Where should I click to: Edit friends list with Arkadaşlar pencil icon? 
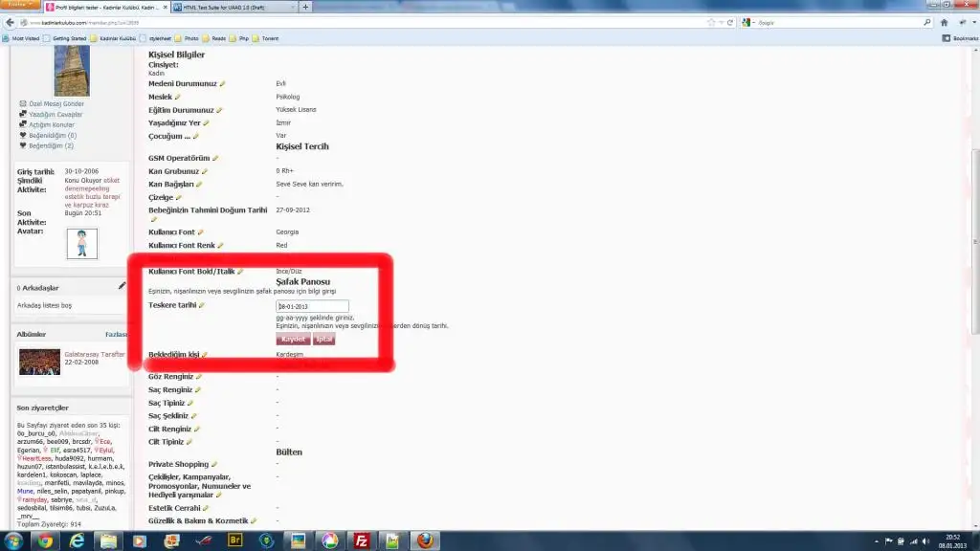(122, 286)
